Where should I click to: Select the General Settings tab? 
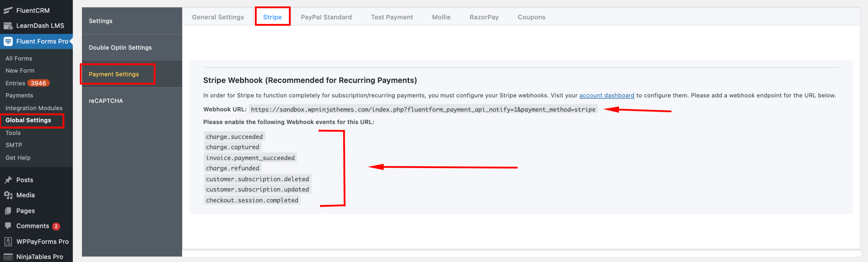click(x=218, y=17)
